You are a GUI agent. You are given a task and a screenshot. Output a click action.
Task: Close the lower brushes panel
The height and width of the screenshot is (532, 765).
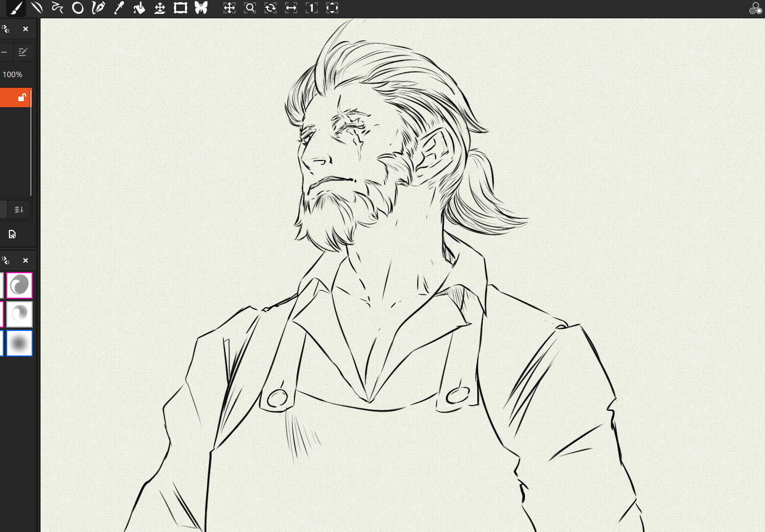tap(26, 260)
